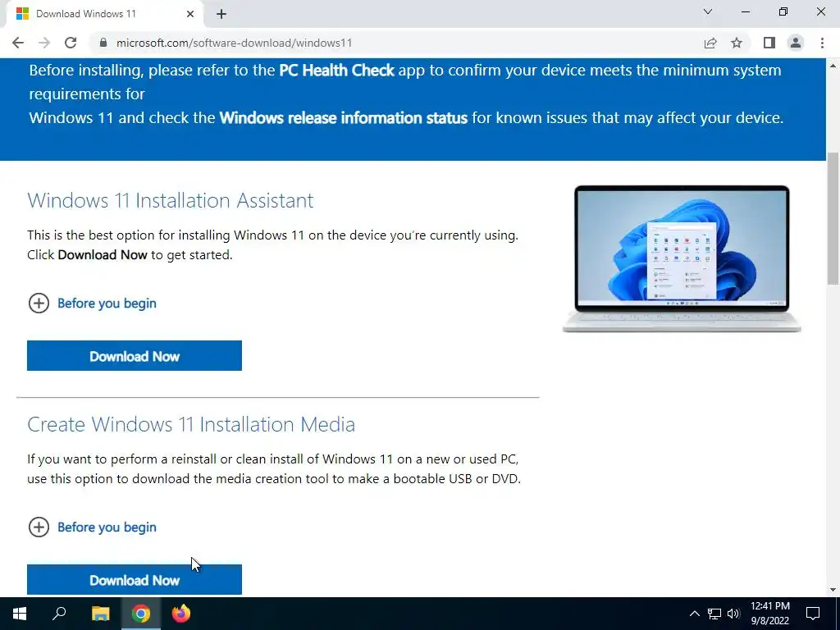Open the PC Health Check link

click(x=336, y=71)
